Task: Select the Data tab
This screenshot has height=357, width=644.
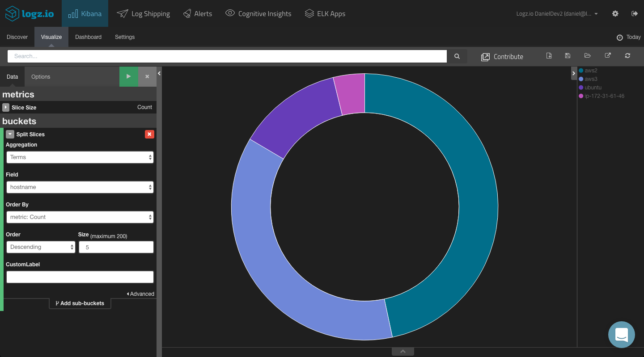Action: 13,77
